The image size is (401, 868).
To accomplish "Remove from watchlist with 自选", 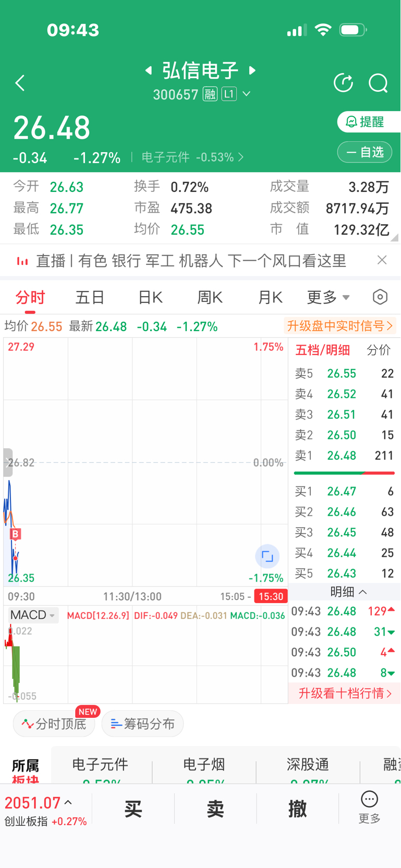I will (364, 152).
